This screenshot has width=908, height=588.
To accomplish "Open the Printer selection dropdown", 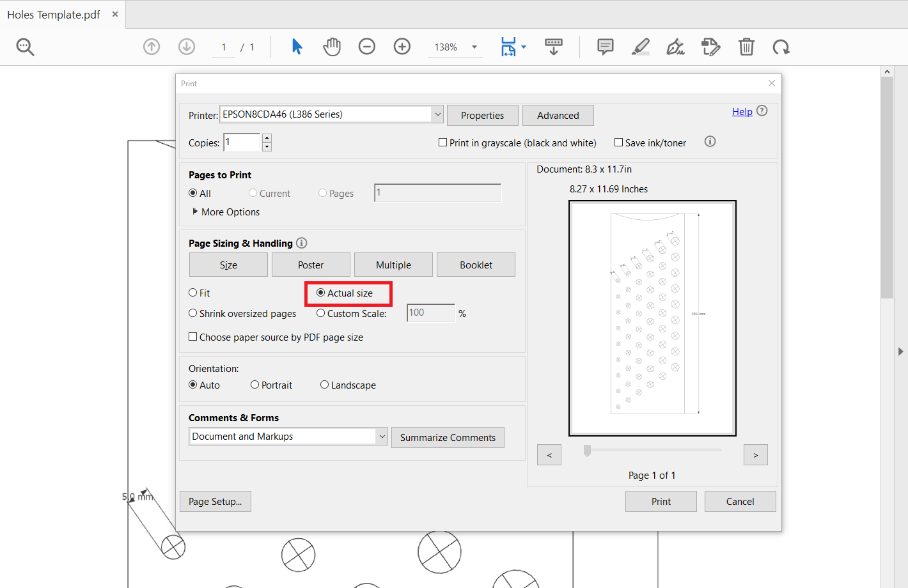I will click(x=437, y=114).
